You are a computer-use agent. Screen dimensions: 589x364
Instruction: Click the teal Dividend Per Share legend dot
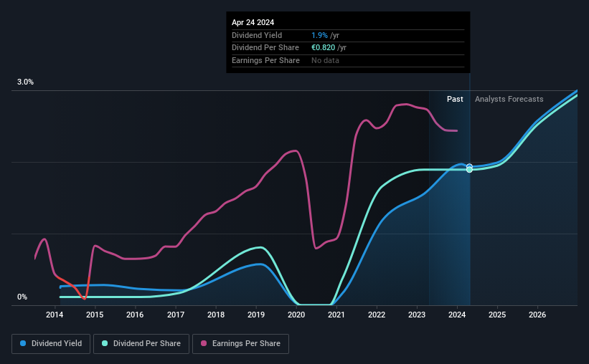click(105, 343)
